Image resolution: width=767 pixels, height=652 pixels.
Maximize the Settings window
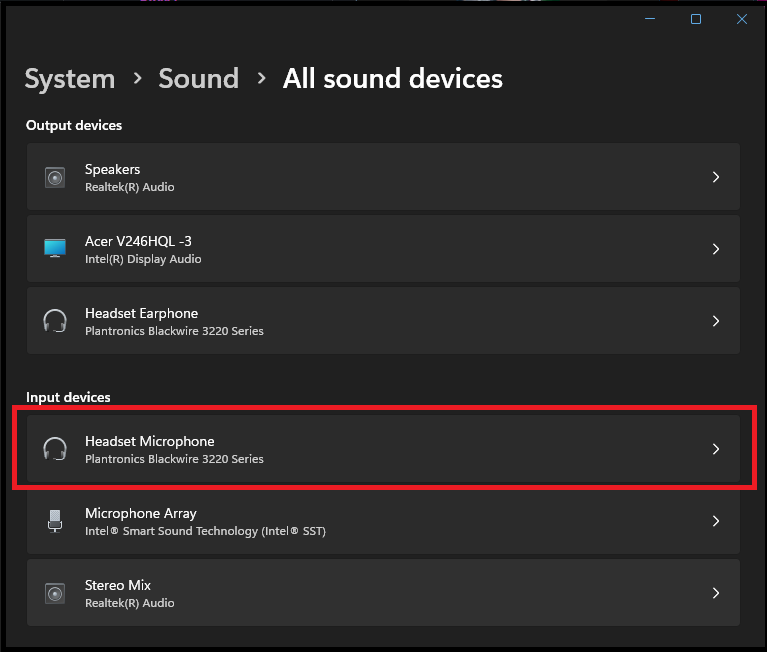(x=696, y=19)
